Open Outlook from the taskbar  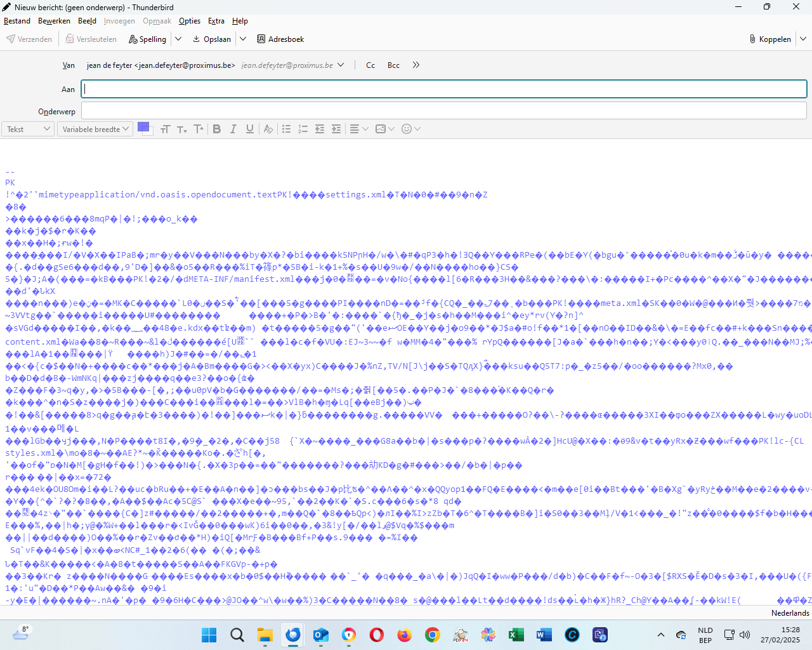(x=321, y=635)
